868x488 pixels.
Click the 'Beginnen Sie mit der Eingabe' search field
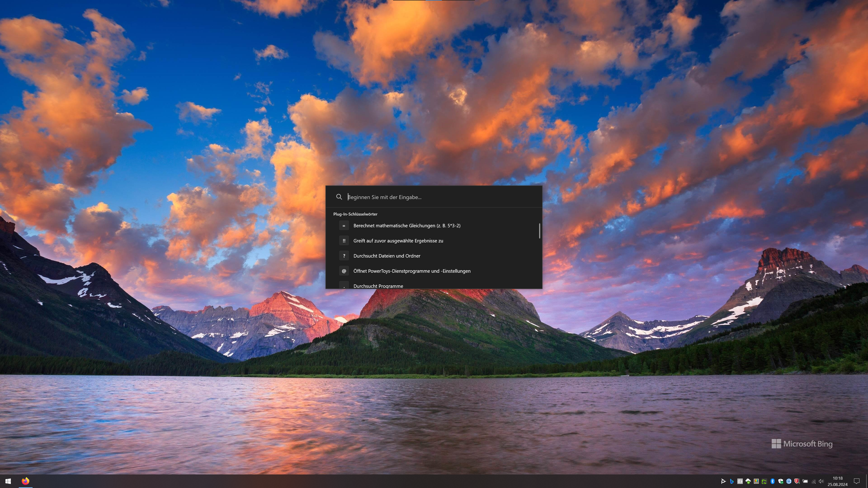click(x=438, y=197)
